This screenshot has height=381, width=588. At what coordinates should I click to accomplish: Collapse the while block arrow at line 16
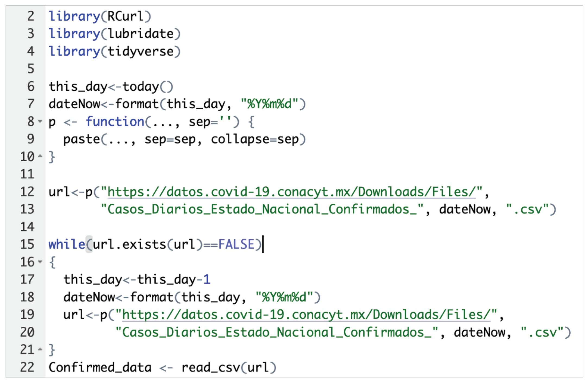tap(40, 262)
